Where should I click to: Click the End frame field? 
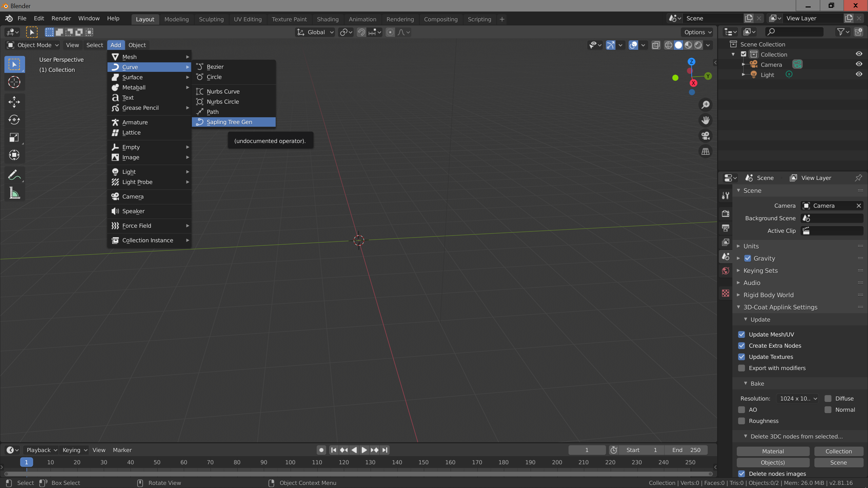[x=686, y=450]
